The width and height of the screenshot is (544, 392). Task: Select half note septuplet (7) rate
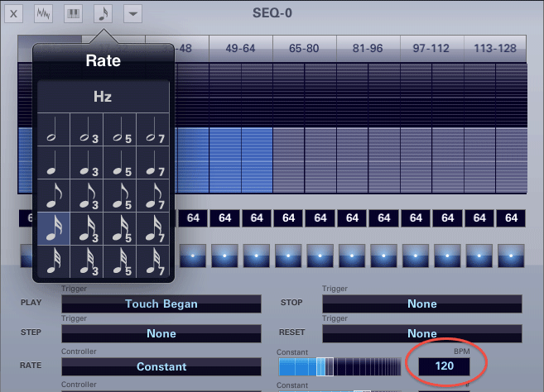tap(153, 130)
